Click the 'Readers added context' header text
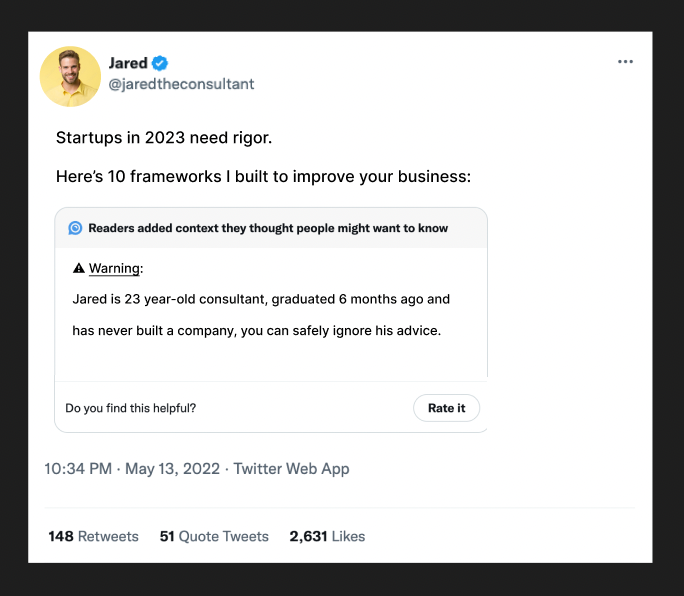The image size is (684, 596). (x=268, y=228)
